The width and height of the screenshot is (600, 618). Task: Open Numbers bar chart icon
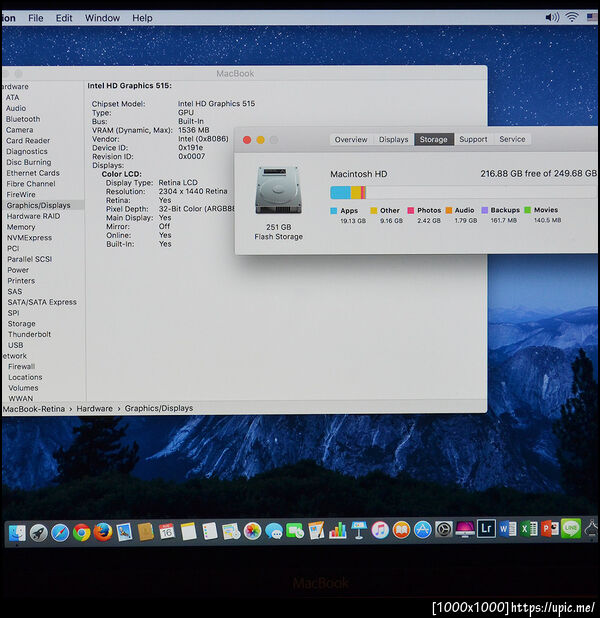(337, 531)
